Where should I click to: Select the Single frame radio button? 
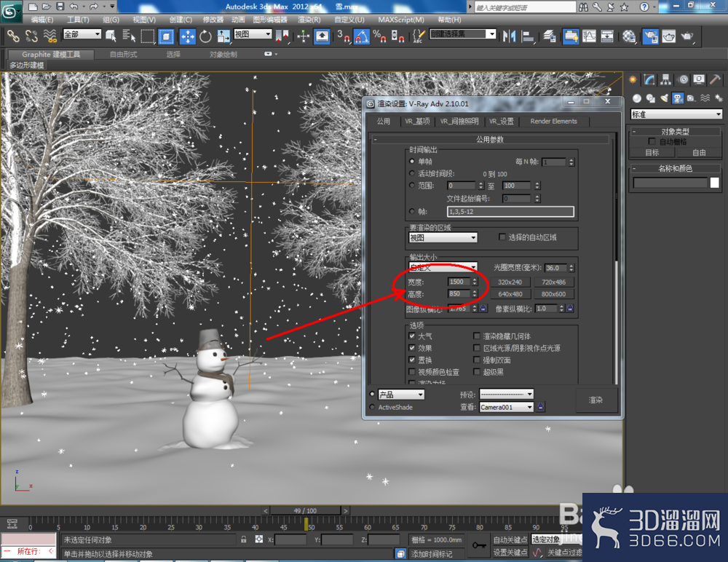[412, 161]
